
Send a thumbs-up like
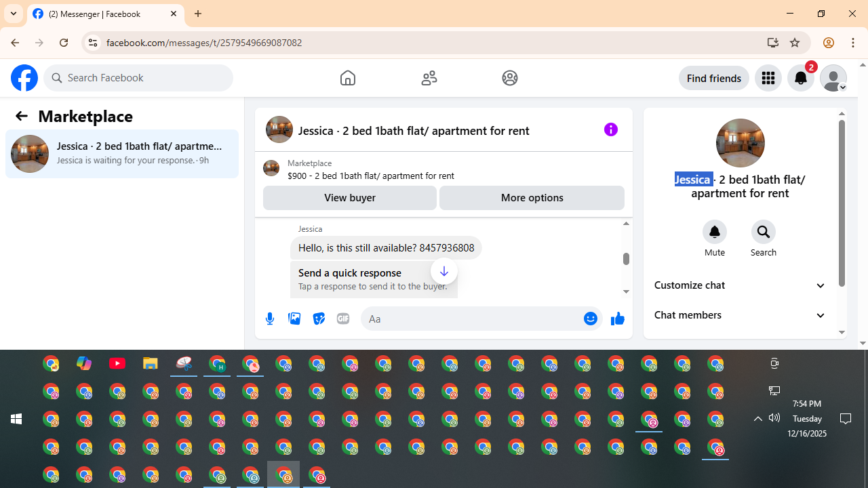tap(617, 319)
